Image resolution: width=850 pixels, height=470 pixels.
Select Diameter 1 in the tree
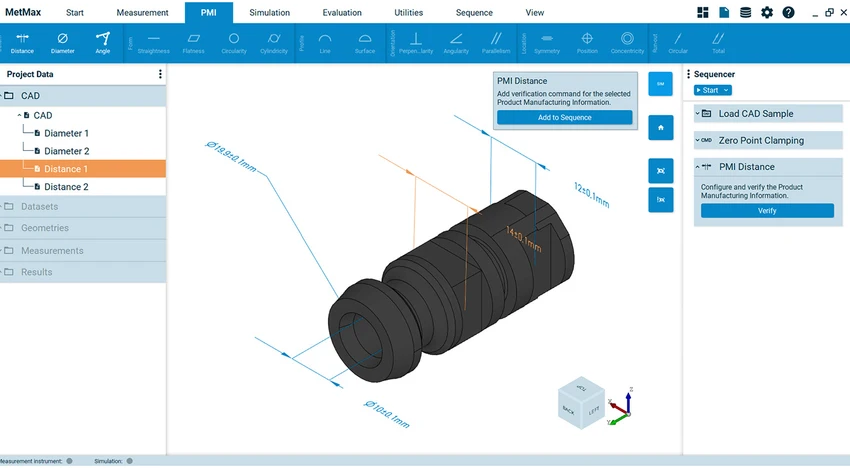click(66, 133)
